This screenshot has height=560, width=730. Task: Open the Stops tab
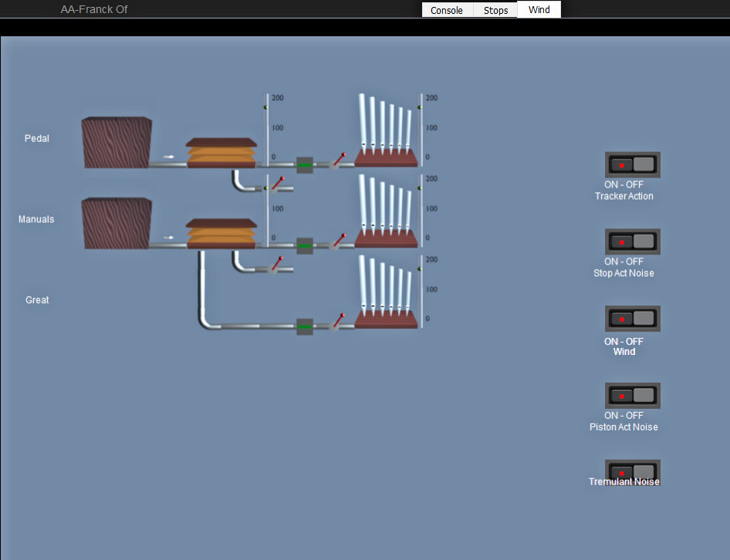point(495,10)
